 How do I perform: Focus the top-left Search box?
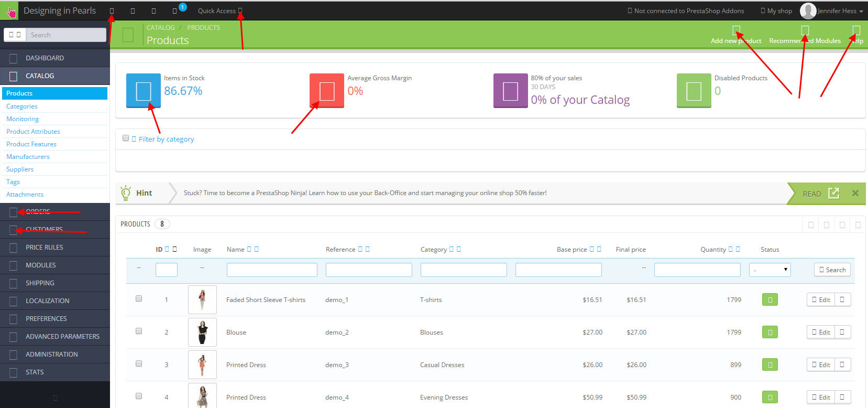point(66,35)
